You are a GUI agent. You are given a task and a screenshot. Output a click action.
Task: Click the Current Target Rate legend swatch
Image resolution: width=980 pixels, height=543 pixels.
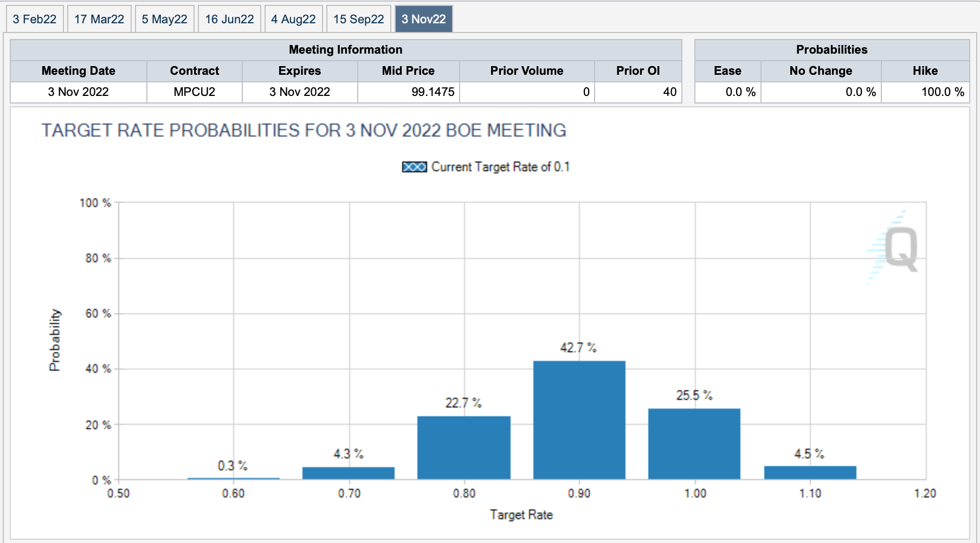click(414, 167)
